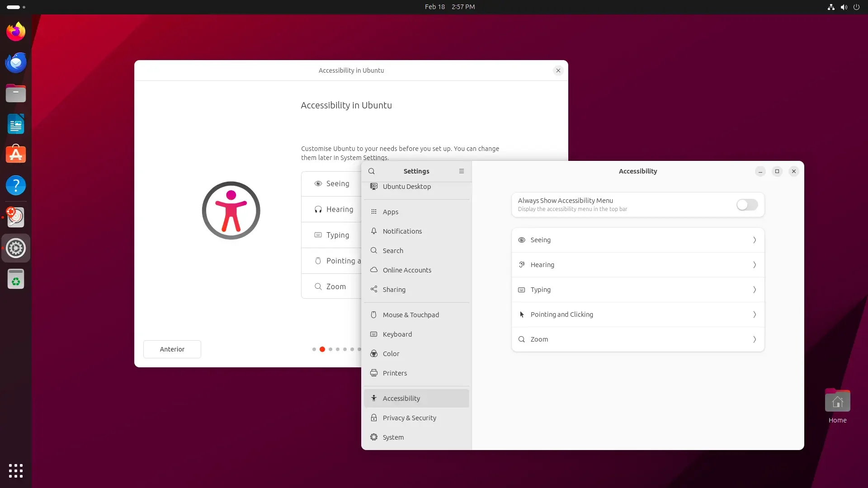This screenshot has height=488, width=868.
Task: Click the headphones icon next to Hearing in installer
Action: pos(318,209)
